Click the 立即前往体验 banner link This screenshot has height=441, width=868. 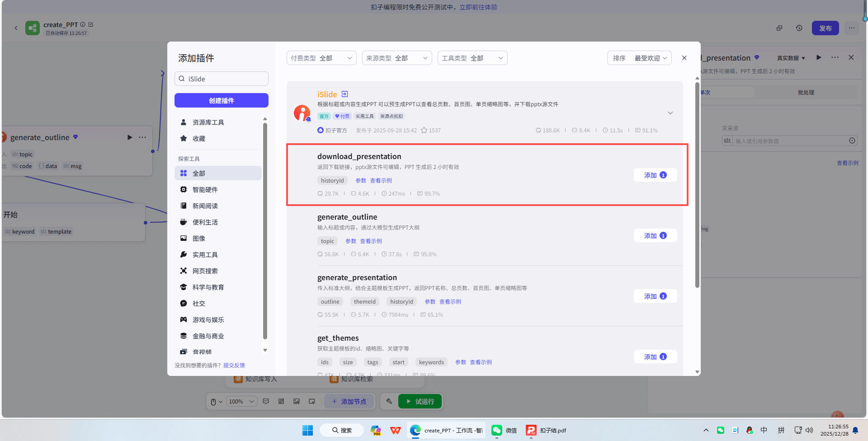478,7
